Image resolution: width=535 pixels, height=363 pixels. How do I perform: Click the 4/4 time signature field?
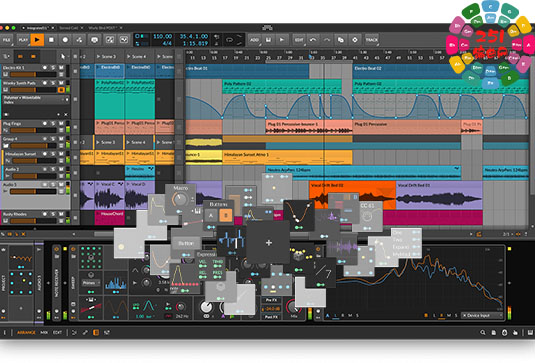(167, 44)
